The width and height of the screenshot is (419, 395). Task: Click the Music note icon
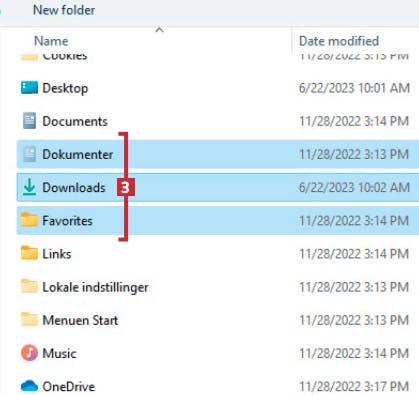pyautogui.click(x=29, y=353)
